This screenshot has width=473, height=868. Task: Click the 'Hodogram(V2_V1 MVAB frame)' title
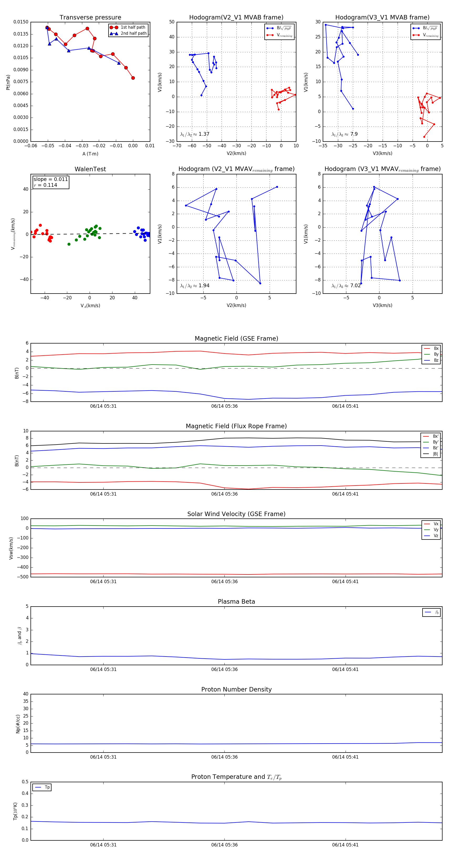tap(236, 18)
